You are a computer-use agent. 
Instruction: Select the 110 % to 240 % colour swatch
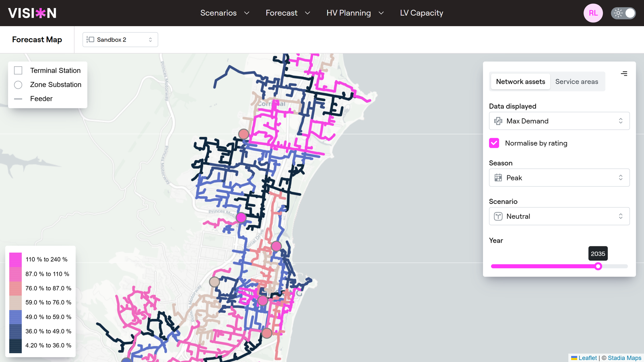[x=15, y=259]
